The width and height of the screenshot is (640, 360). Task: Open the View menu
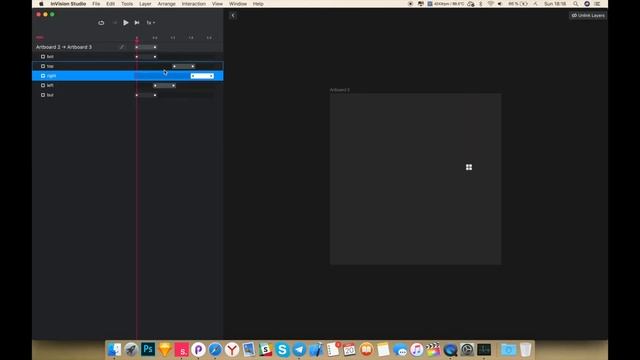(217, 4)
